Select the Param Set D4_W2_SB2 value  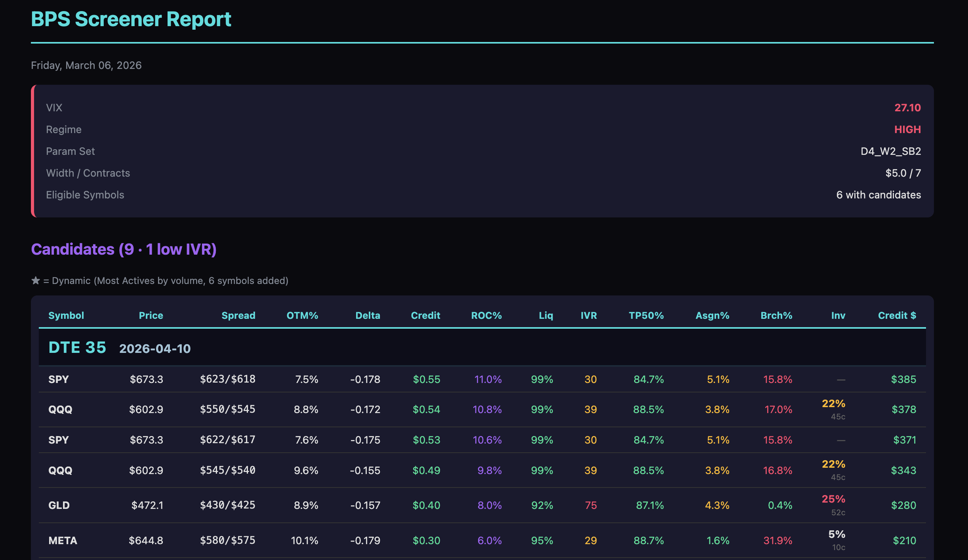[890, 151]
